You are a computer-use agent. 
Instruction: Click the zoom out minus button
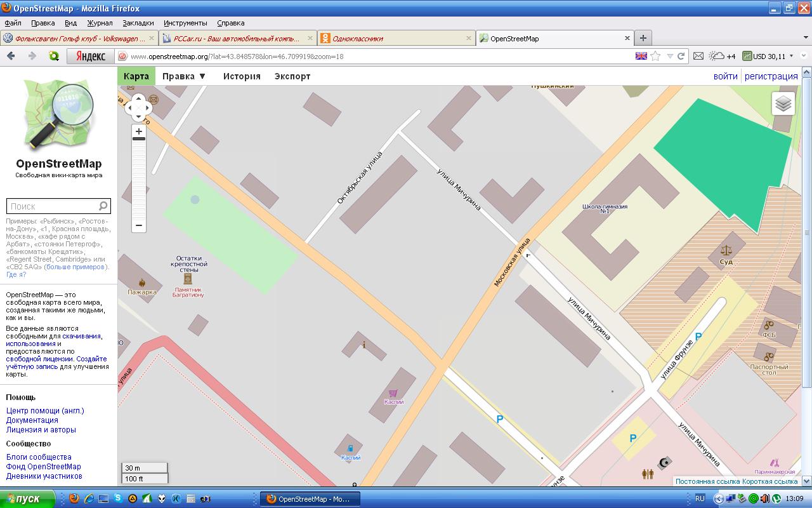[139, 225]
